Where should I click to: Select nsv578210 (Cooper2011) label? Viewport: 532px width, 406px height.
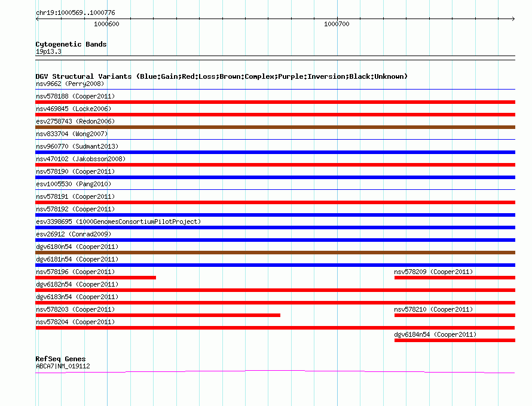433,309
